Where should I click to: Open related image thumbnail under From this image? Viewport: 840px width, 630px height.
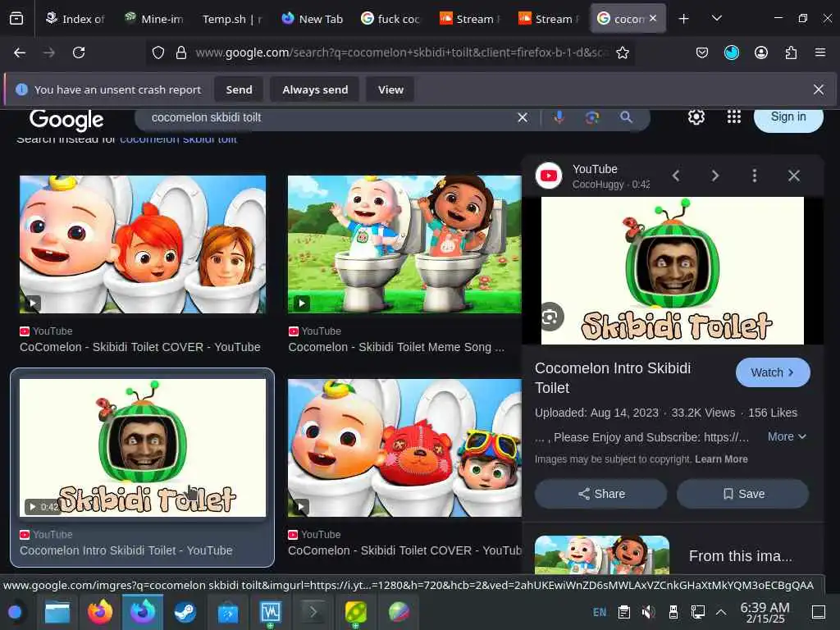point(601,555)
